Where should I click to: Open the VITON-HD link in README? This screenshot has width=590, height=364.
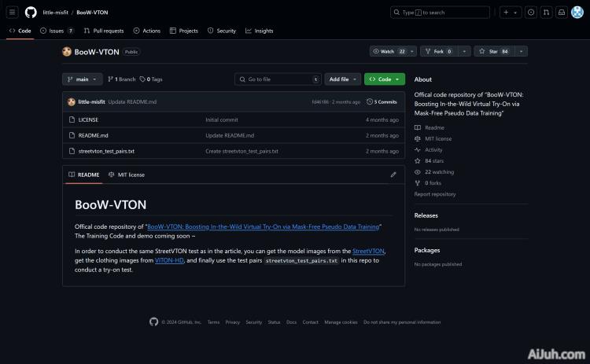[x=169, y=260]
